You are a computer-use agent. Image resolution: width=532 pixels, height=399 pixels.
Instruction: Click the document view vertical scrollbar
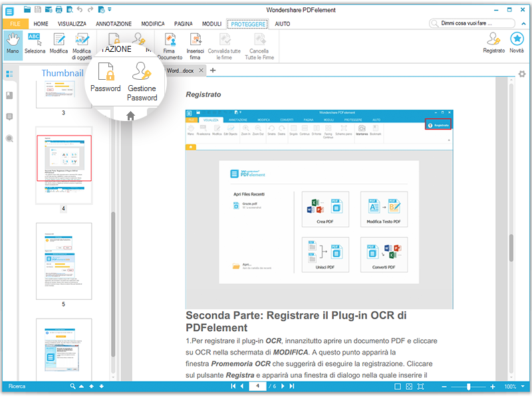tap(511, 247)
